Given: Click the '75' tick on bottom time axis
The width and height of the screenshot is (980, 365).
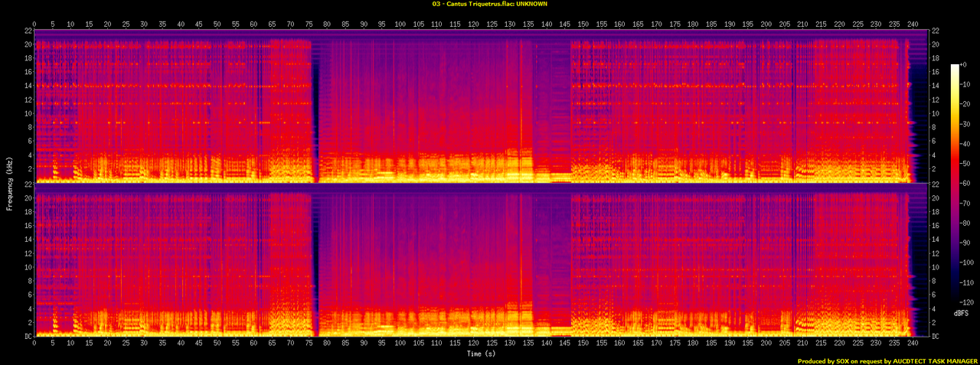Looking at the screenshot, I should pos(309,344).
